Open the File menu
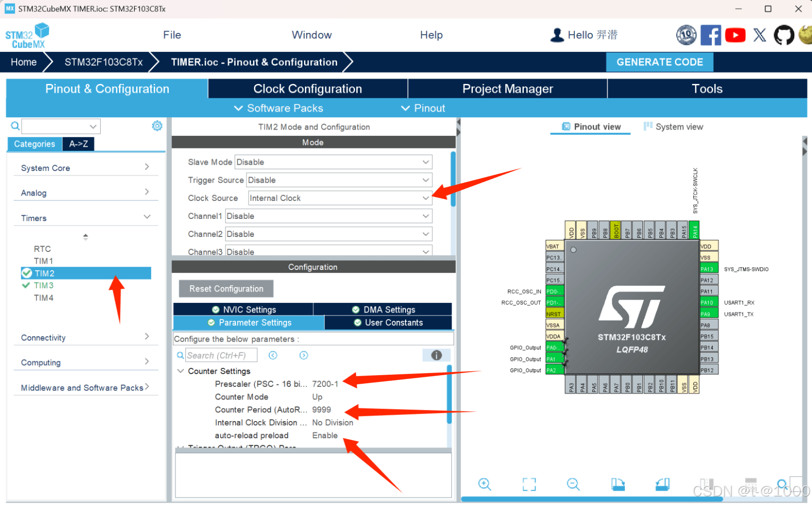Screen dimensions: 812x505 (x=172, y=35)
